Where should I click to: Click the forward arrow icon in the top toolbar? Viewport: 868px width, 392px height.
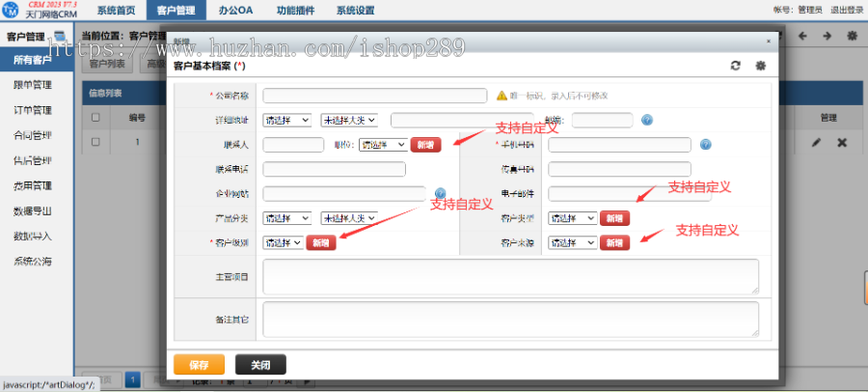pyautogui.click(x=827, y=36)
